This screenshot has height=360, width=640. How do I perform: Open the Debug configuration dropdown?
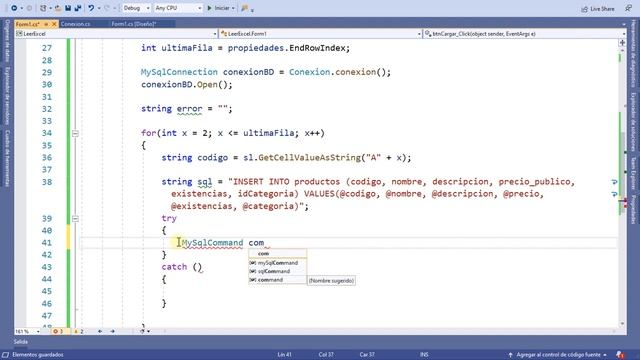[x=136, y=8]
